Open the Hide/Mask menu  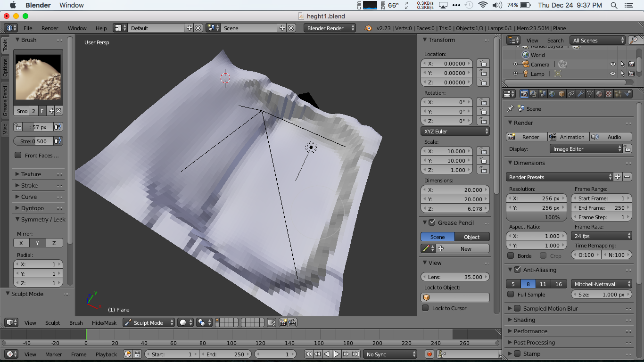(104, 323)
